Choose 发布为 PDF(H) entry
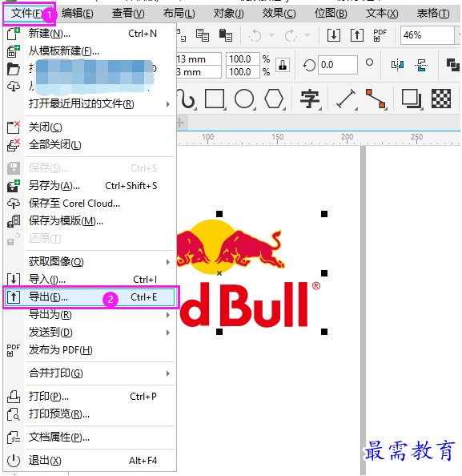The height and width of the screenshot is (476, 462). tap(90, 350)
